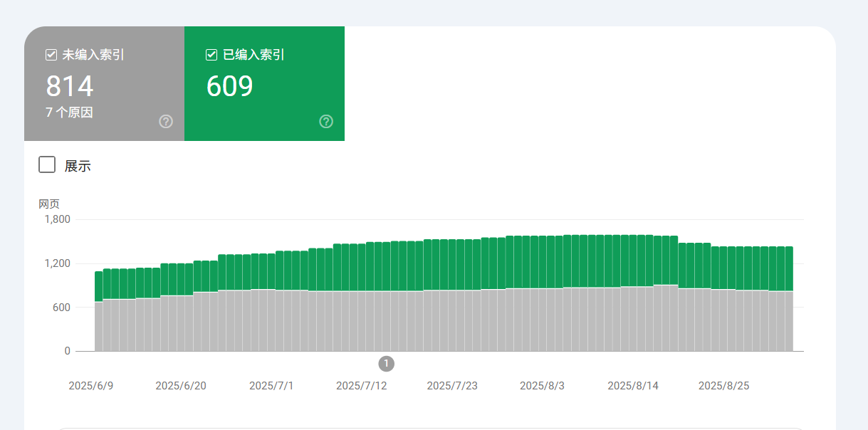Select the 未编入索引 card title

[x=93, y=55]
